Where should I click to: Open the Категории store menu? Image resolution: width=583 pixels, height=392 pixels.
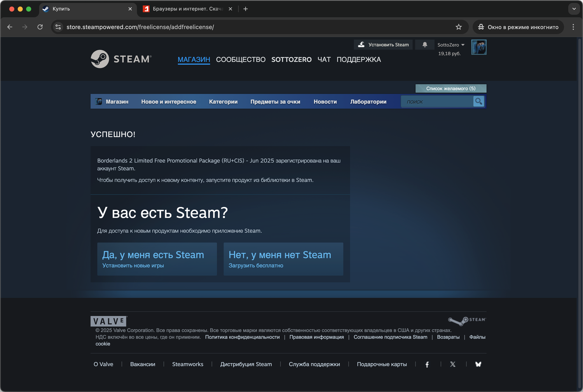223,102
